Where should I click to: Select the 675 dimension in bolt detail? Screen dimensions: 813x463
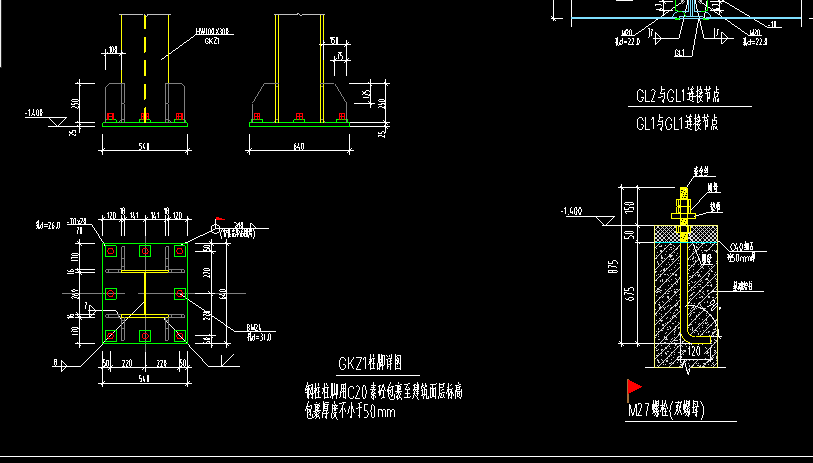(630, 294)
